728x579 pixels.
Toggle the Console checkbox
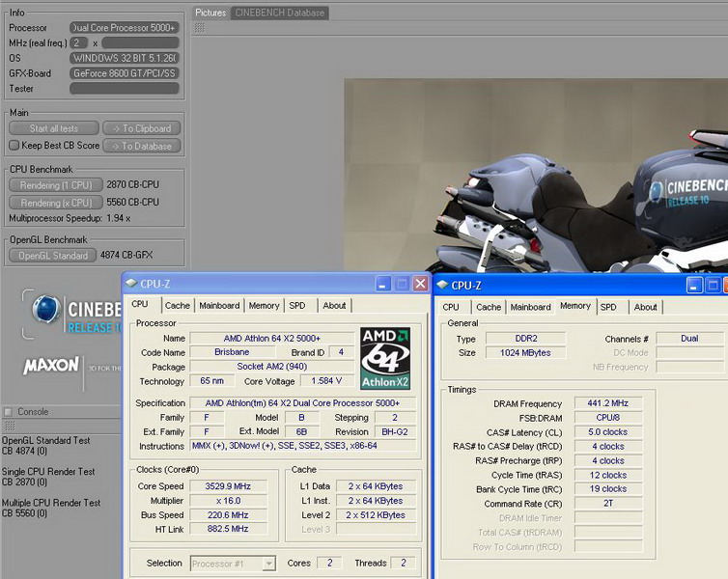8,411
